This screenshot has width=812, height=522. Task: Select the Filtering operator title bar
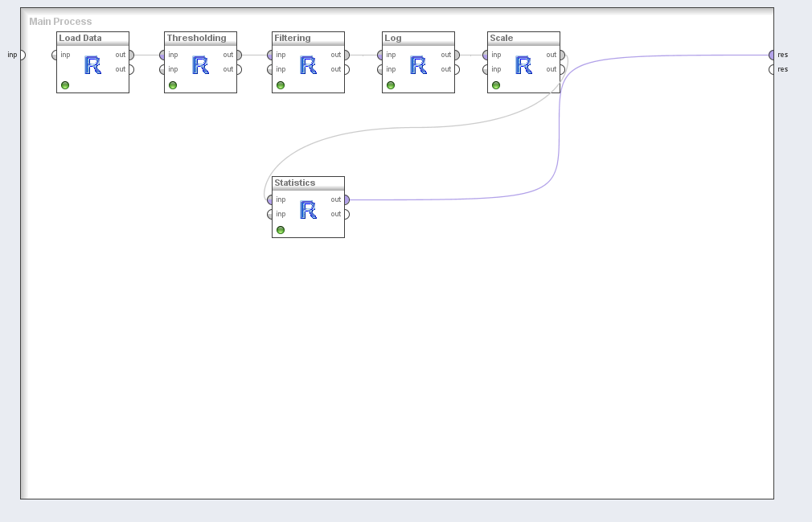[x=308, y=38]
